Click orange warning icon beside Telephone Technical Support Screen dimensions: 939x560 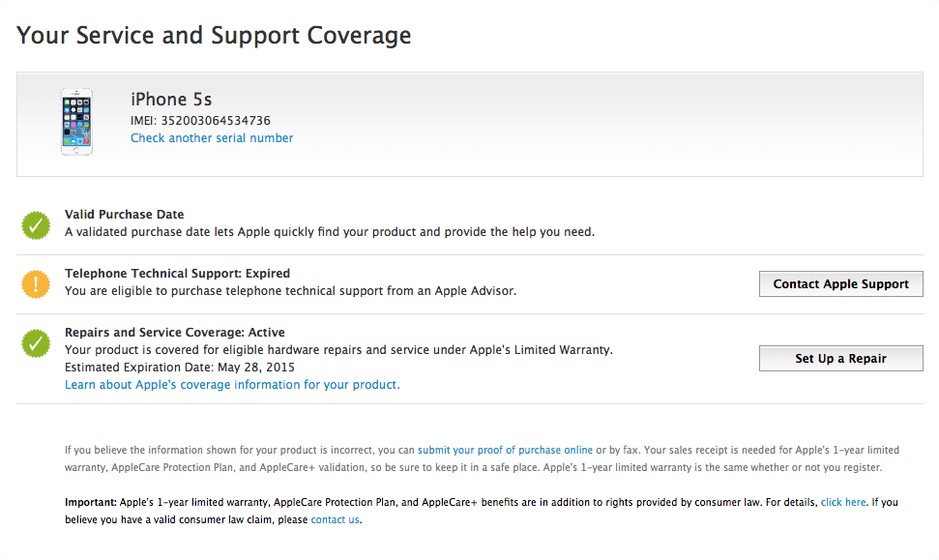tap(36, 284)
